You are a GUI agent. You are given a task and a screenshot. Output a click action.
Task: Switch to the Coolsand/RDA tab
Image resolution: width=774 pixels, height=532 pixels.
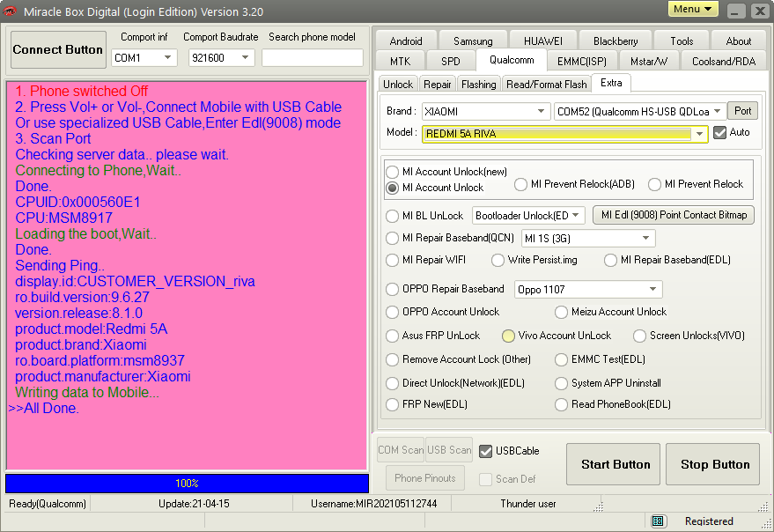tap(724, 62)
